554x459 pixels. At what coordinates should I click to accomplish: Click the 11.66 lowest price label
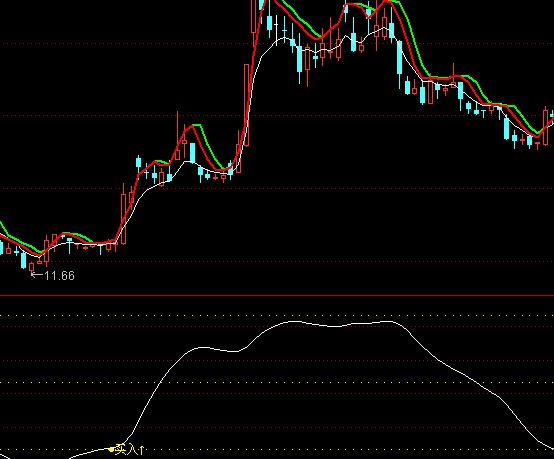click(x=60, y=276)
